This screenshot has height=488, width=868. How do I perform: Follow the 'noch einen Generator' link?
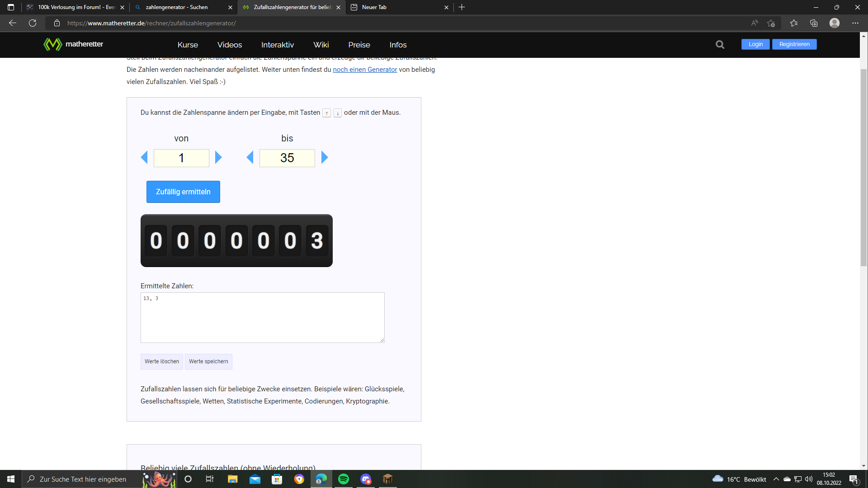(365, 70)
